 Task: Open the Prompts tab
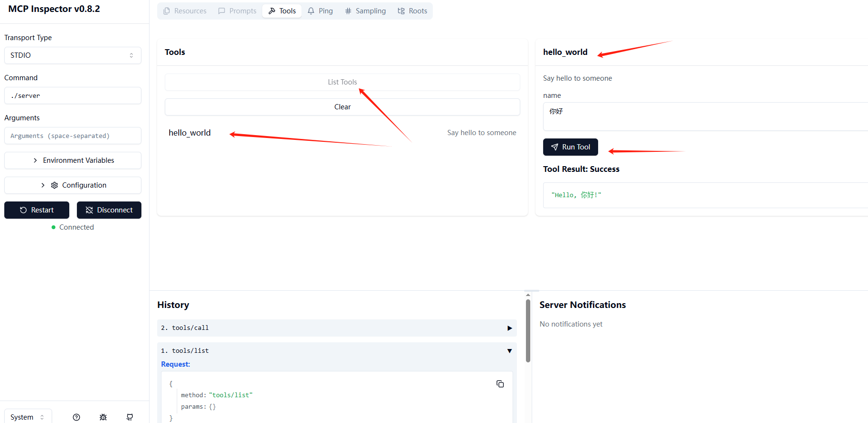(x=237, y=11)
